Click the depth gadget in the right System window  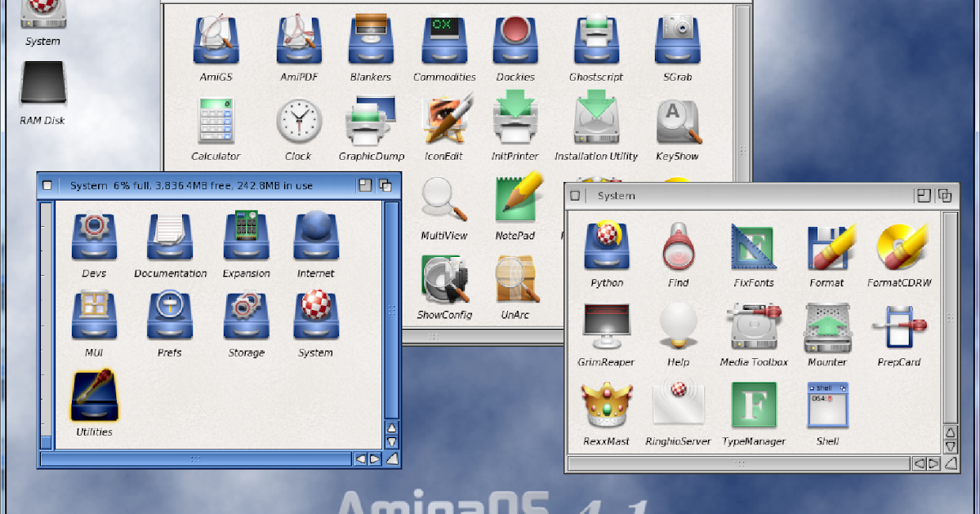click(x=945, y=196)
